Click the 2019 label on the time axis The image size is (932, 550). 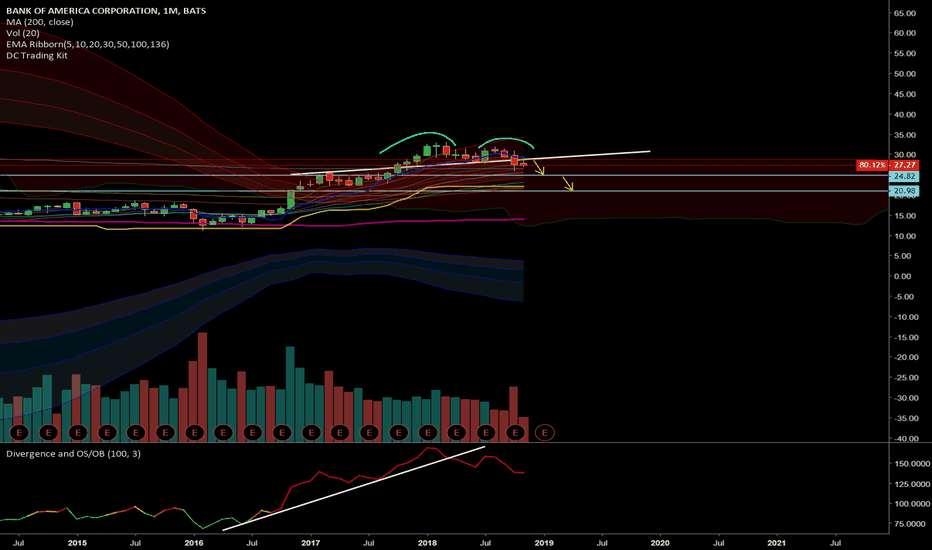click(x=544, y=543)
